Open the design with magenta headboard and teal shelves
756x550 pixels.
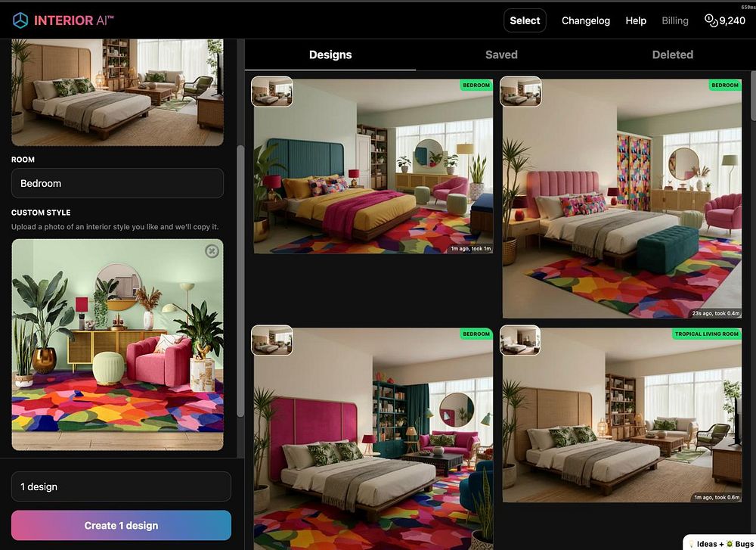click(373, 439)
